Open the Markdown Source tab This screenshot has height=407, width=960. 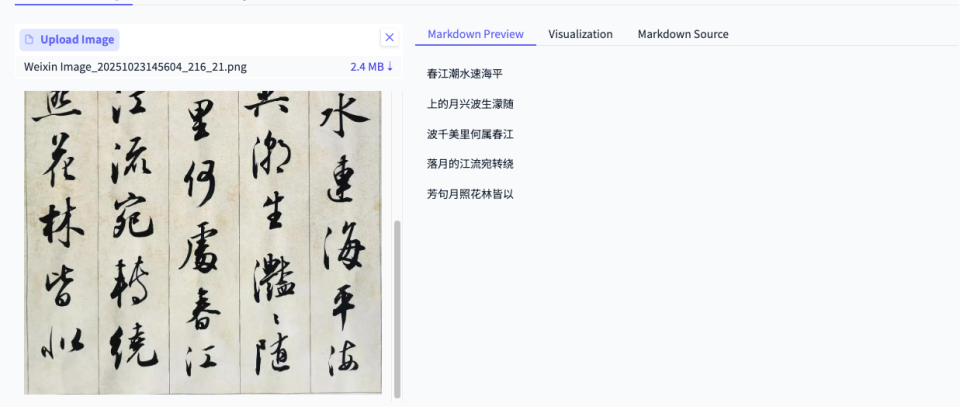[683, 34]
